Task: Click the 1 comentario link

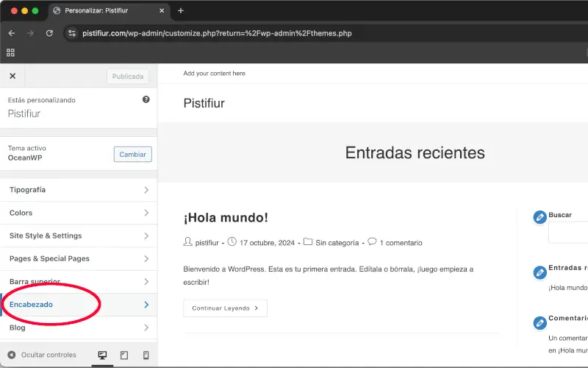Action: 401,243
